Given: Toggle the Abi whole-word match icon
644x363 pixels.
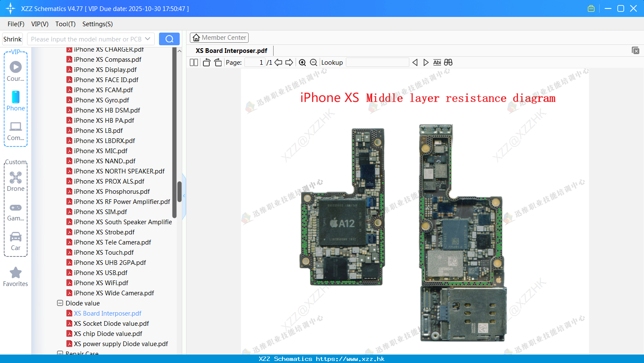Looking at the screenshot, I should point(437,62).
